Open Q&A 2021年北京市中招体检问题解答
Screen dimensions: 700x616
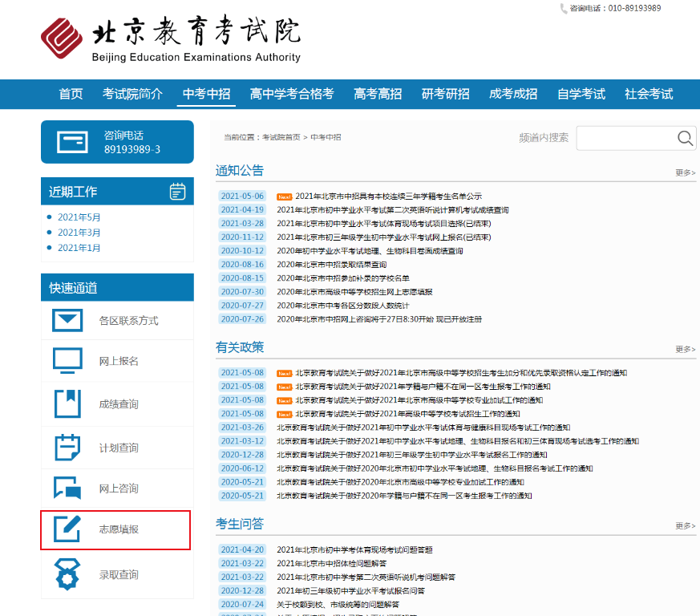tap(332, 563)
